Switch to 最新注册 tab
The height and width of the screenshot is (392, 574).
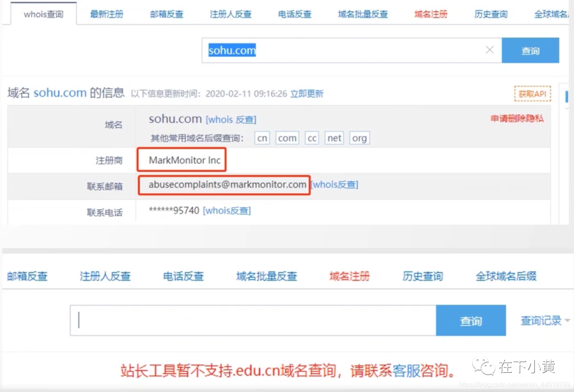pyautogui.click(x=106, y=14)
